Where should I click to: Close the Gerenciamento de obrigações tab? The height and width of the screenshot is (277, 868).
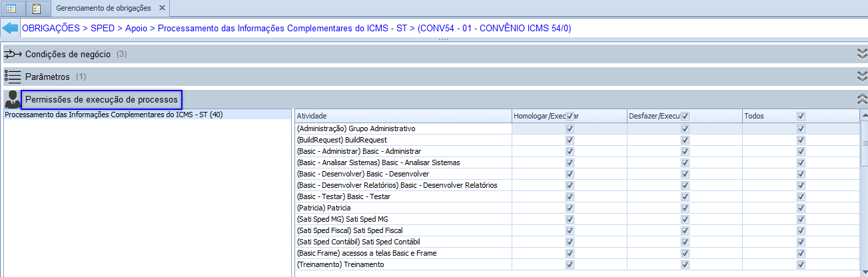point(162,8)
